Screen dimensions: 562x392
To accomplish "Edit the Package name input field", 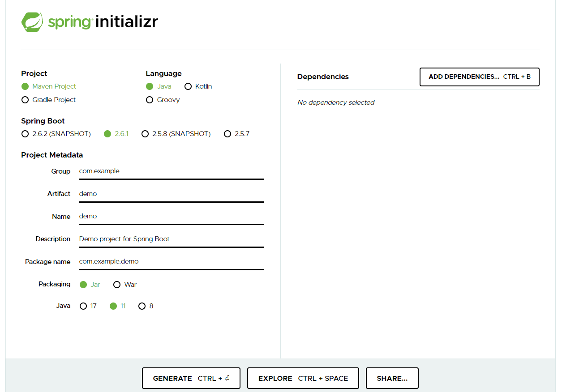I will tap(172, 261).
